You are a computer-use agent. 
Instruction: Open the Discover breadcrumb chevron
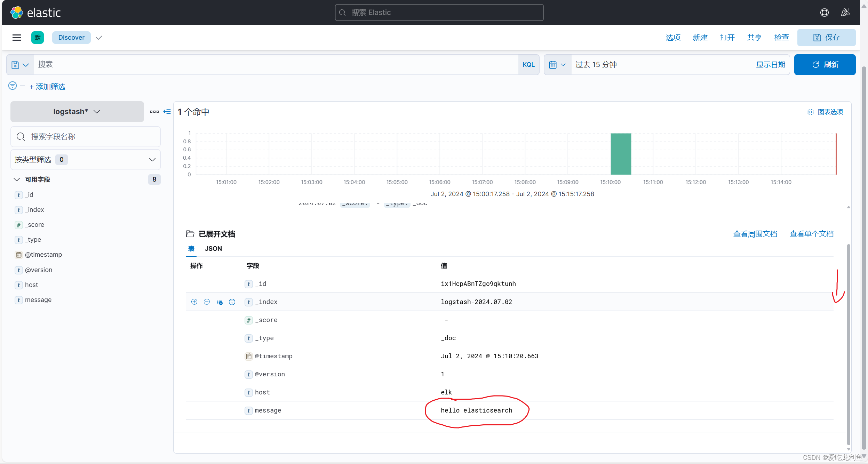pyautogui.click(x=99, y=38)
